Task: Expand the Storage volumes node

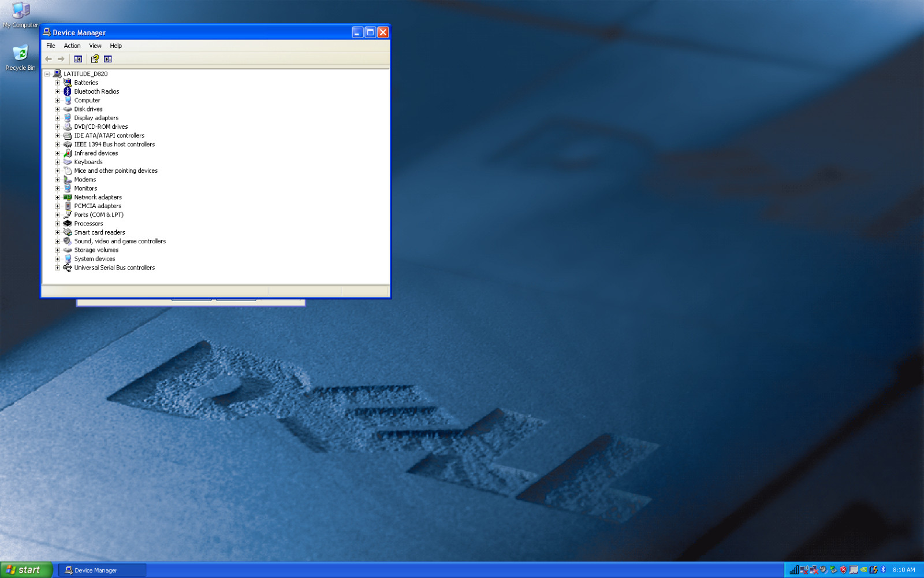Action: pyautogui.click(x=57, y=250)
